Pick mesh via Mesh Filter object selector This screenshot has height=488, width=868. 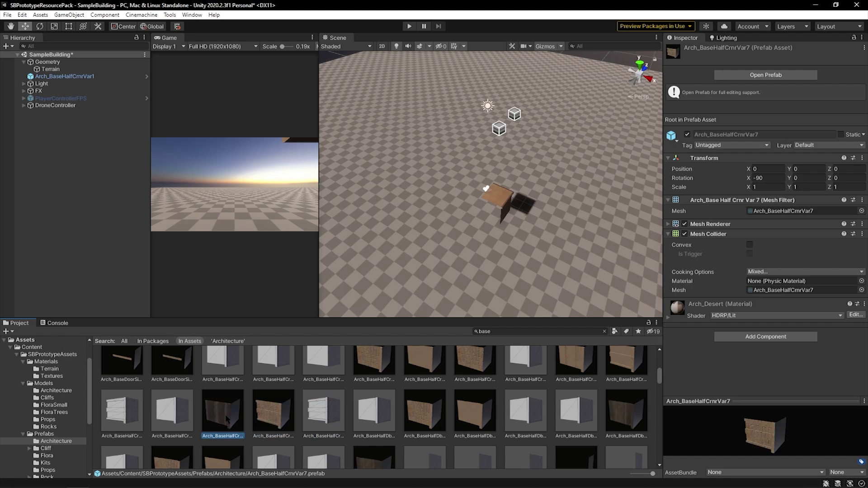click(x=861, y=211)
